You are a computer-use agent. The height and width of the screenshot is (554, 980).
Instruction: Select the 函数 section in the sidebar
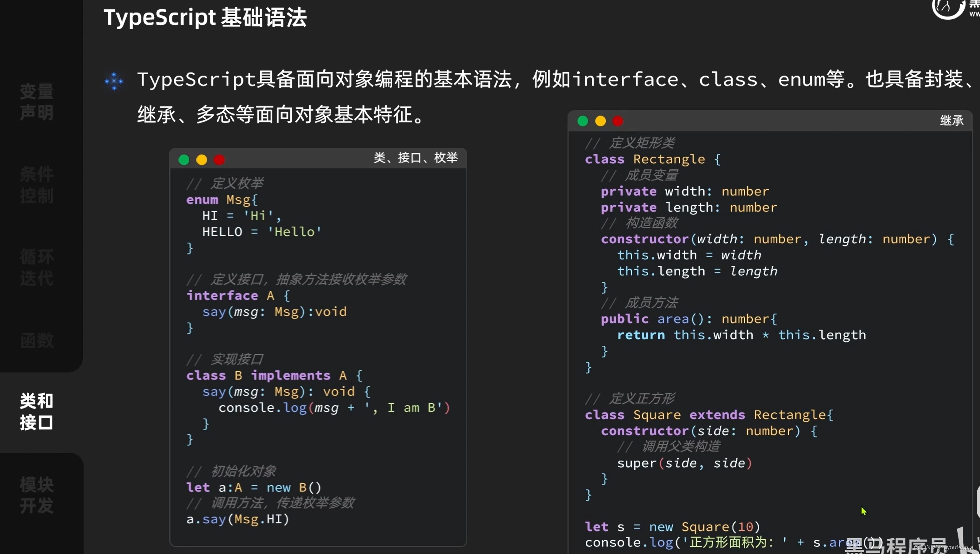click(37, 340)
